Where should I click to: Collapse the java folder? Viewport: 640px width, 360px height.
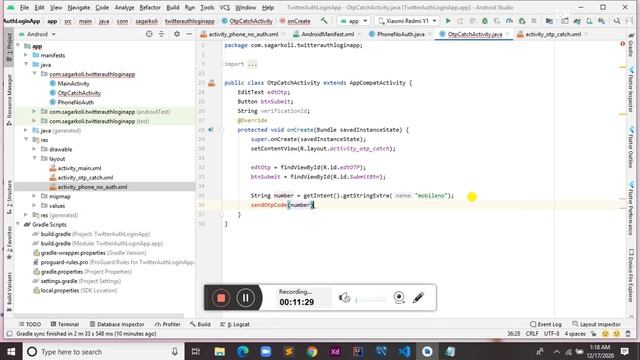coord(26,64)
